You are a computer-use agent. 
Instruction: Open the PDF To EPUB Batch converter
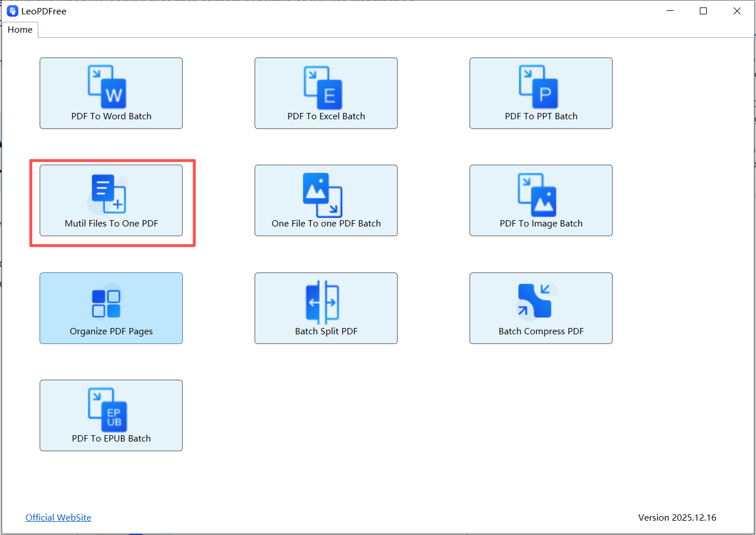[111, 415]
